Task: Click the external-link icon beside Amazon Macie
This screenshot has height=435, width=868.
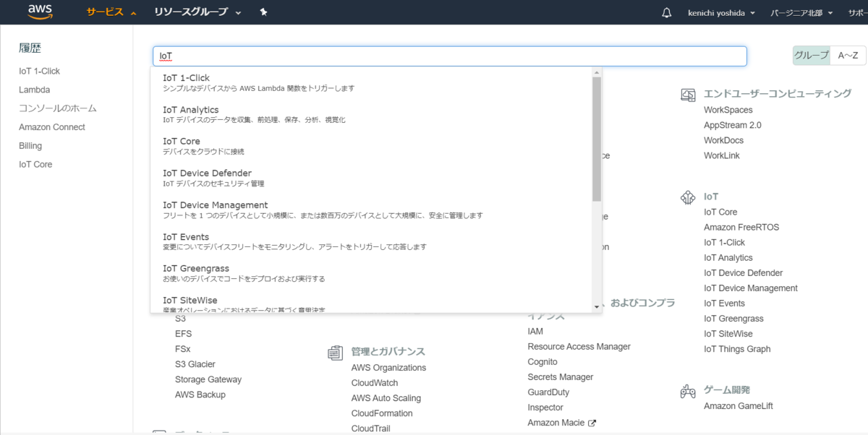Action: 591,423
